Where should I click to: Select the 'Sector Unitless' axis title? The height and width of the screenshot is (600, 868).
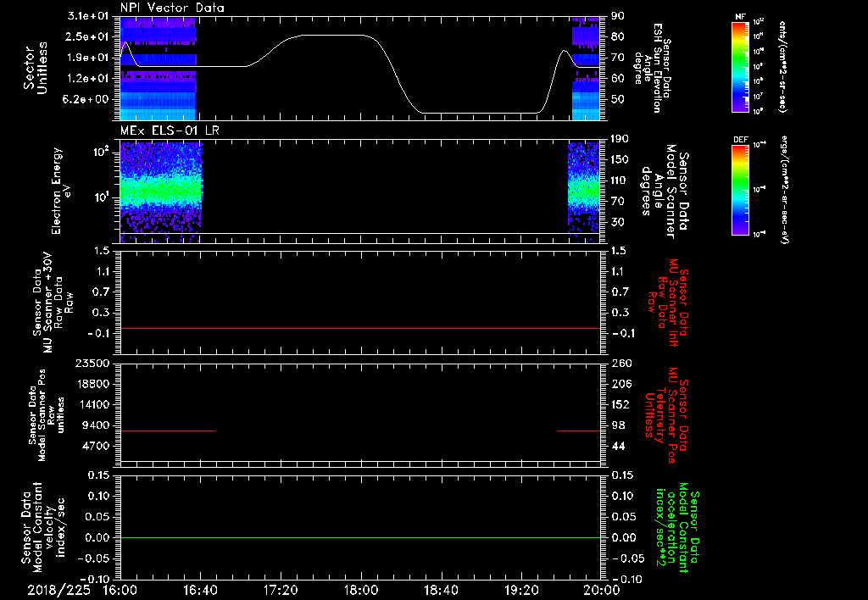coord(36,68)
